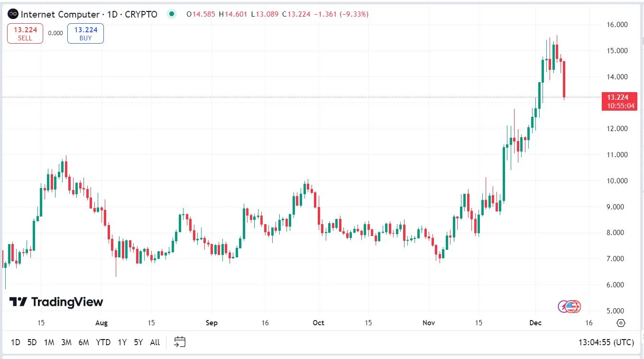
Task: Click the green market status dot
Action: 172,14
